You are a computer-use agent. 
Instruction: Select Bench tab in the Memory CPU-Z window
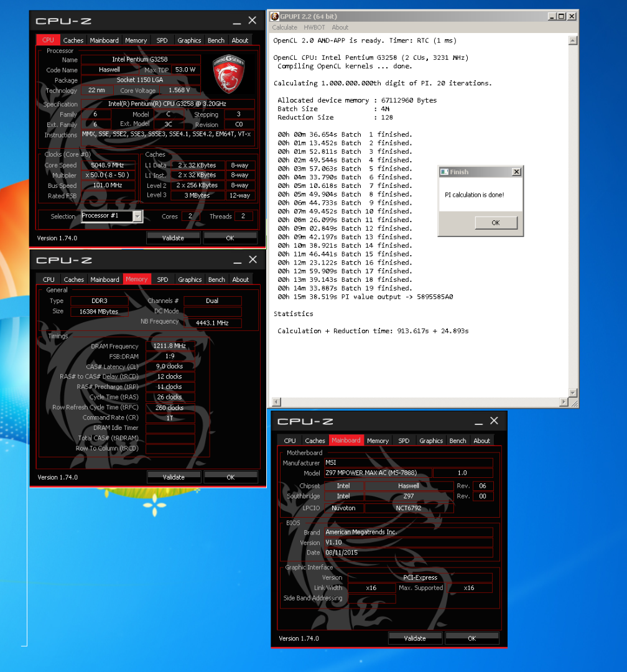[216, 279]
